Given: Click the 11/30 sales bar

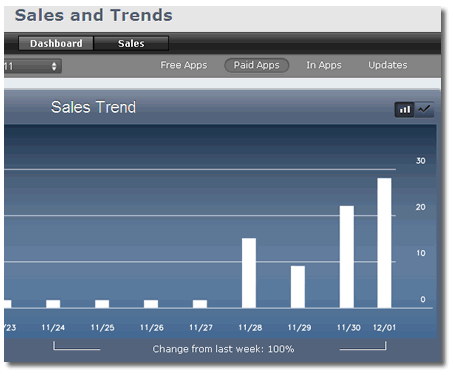Looking at the screenshot, I should pos(347,257).
